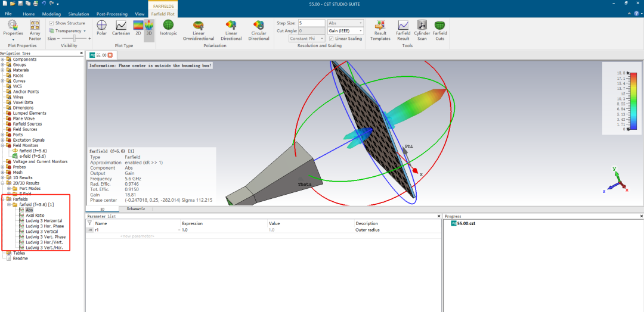Open the Farfield Cuts tool

(x=440, y=30)
